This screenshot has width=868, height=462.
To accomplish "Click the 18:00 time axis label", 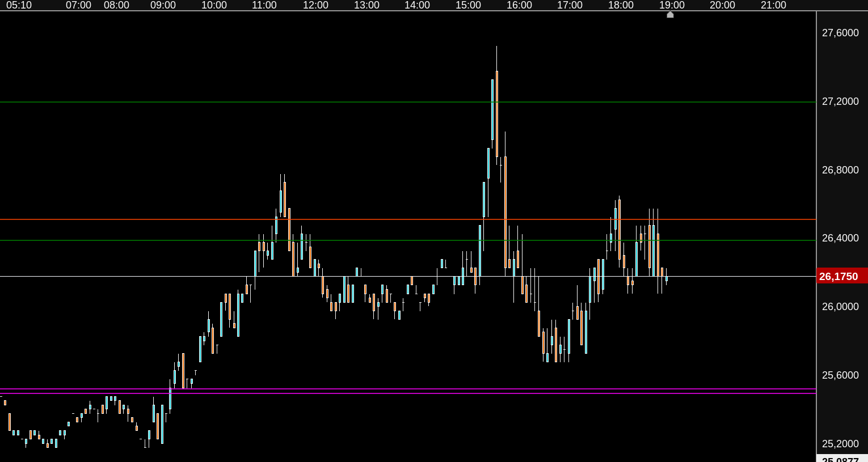I will click(x=621, y=5).
